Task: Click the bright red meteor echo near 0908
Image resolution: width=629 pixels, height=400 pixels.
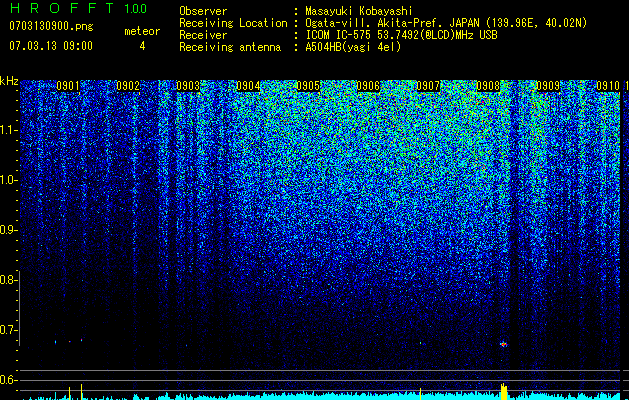Action: click(x=503, y=344)
